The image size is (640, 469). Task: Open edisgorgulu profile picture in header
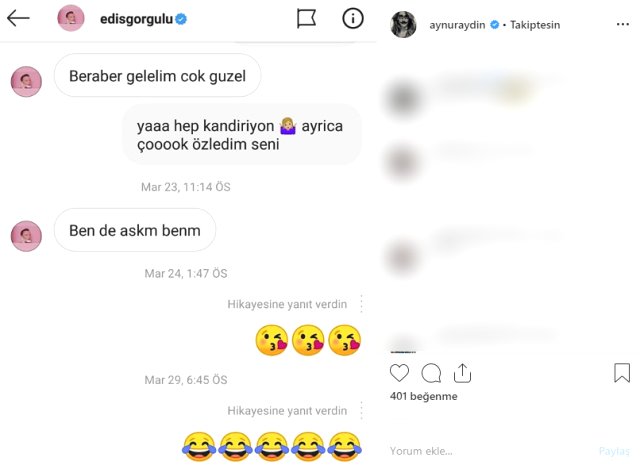(x=71, y=18)
